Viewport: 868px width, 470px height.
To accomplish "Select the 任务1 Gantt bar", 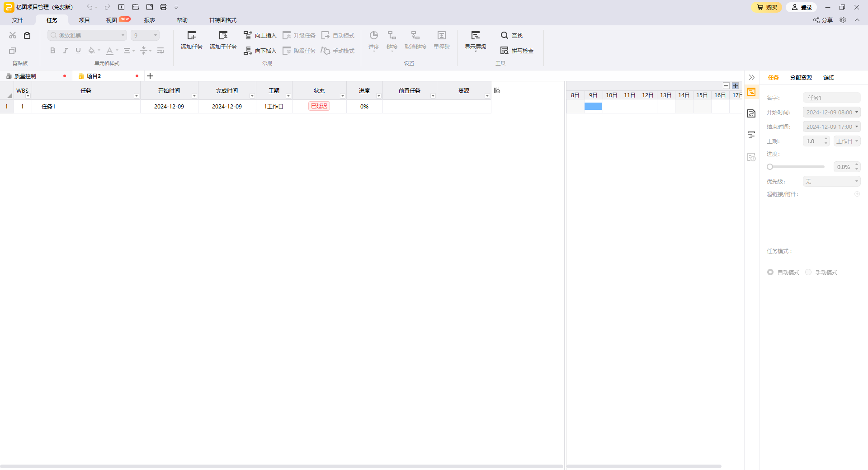I will click(593, 106).
